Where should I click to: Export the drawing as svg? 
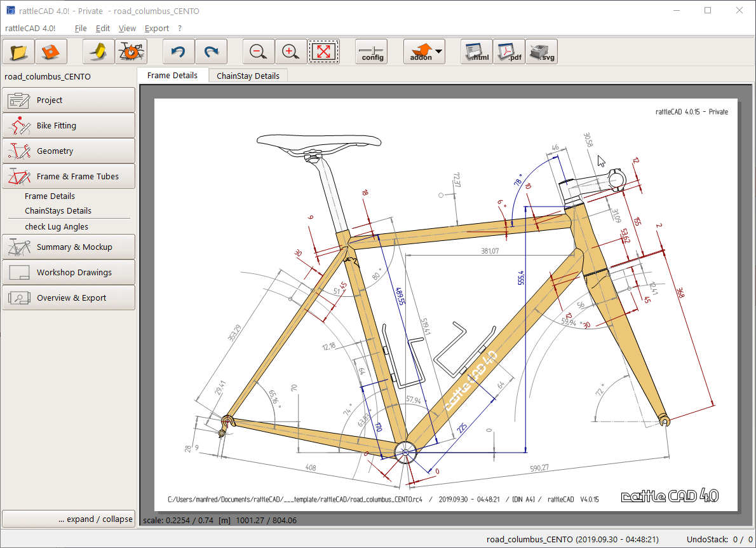click(541, 51)
